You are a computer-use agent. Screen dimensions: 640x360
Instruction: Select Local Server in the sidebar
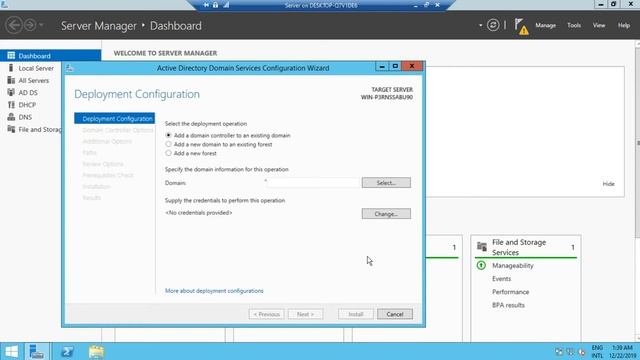pyautogui.click(x=36, y=68)
